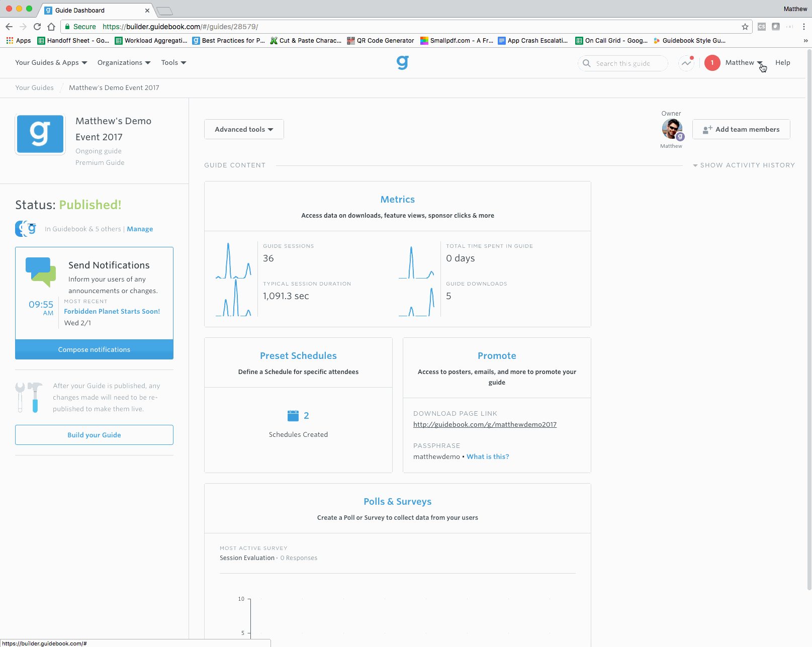
Task: Open Chrome's three-dot menu
Action: (804, 27)
